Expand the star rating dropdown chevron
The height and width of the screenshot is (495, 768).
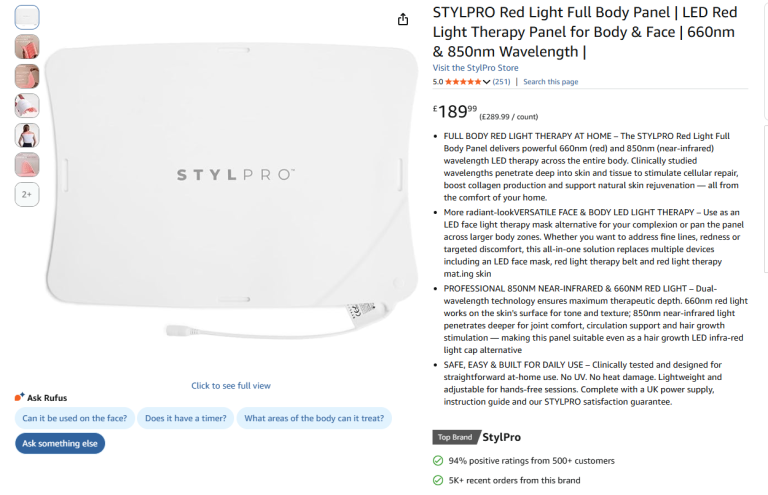click(x=486, y=82)
